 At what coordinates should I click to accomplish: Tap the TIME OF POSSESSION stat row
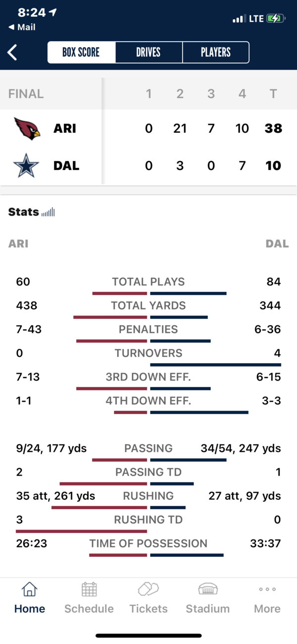(148, 544)
